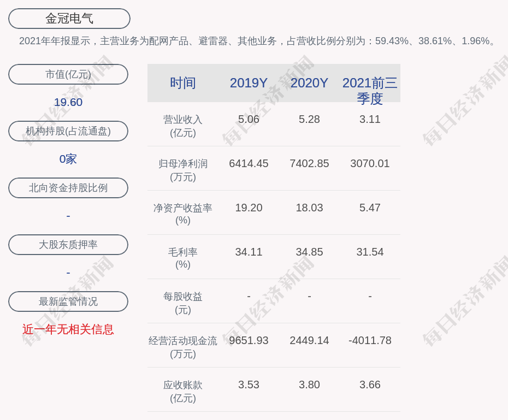Select the 市值(亿元) label button
The width and height of the screenshot is (508, 420).
click(x=68, y=74)
